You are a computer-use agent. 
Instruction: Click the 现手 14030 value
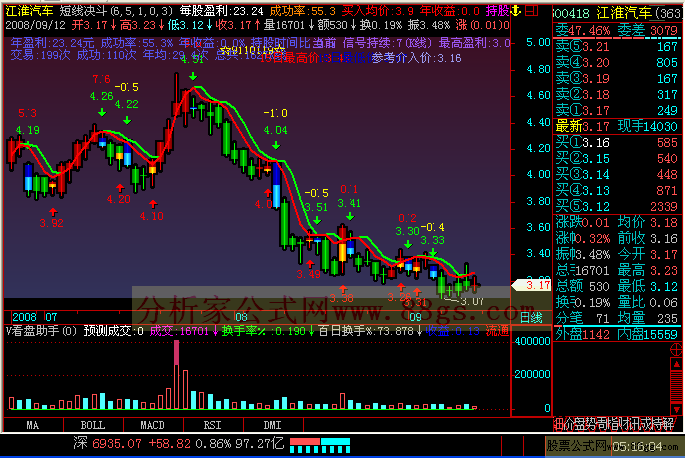pos(647,127)
